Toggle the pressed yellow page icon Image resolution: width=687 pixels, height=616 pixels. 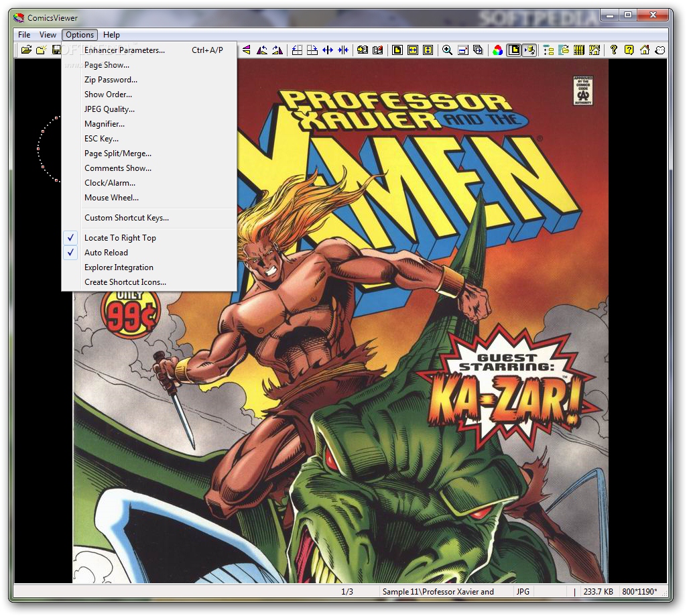pyautogui.click(x=514, y=50)
